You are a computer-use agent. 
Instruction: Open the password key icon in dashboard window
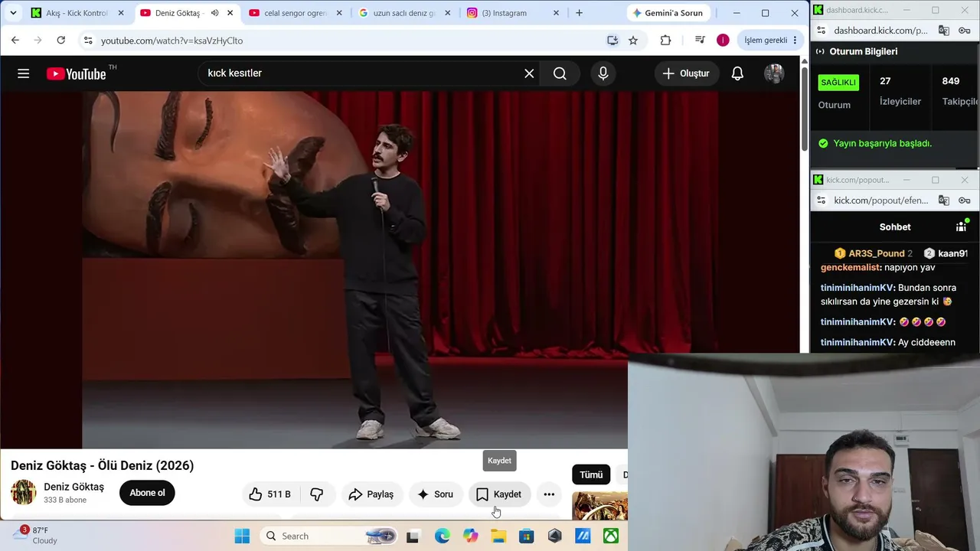965,31
